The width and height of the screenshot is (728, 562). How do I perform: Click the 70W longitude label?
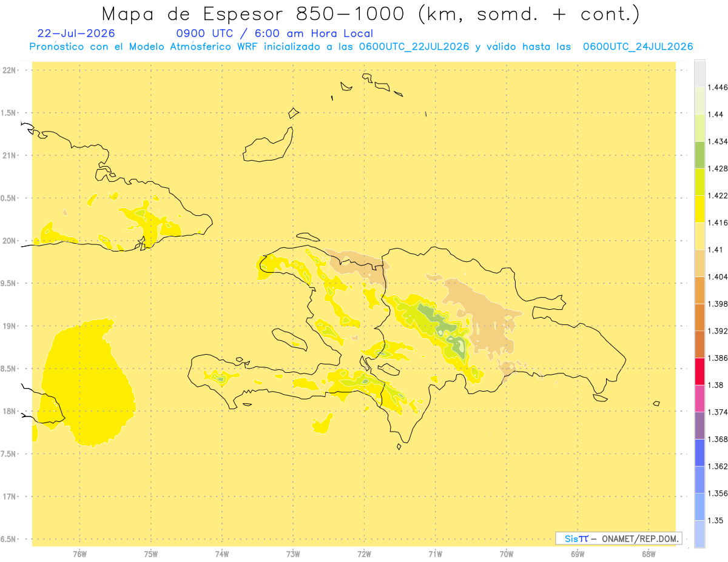507,554
